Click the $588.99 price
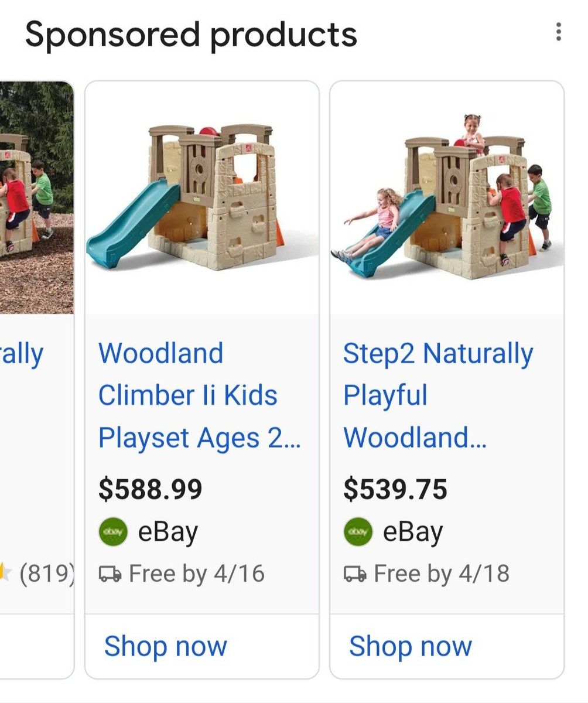 coord(150,490)
